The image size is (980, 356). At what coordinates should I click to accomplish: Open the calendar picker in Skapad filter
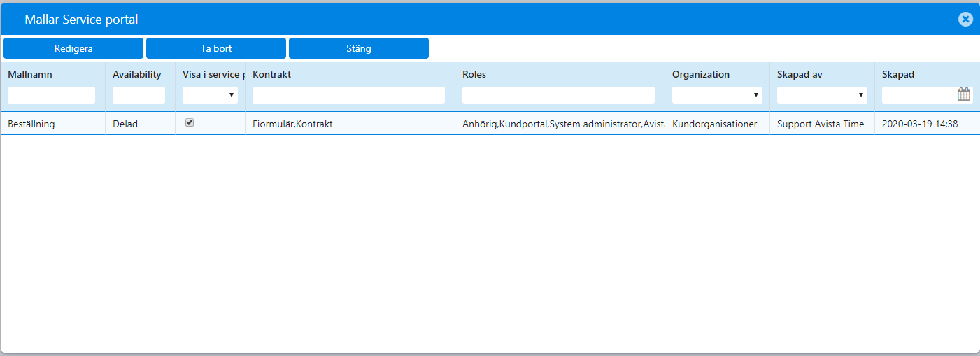[x=964, y=94]
